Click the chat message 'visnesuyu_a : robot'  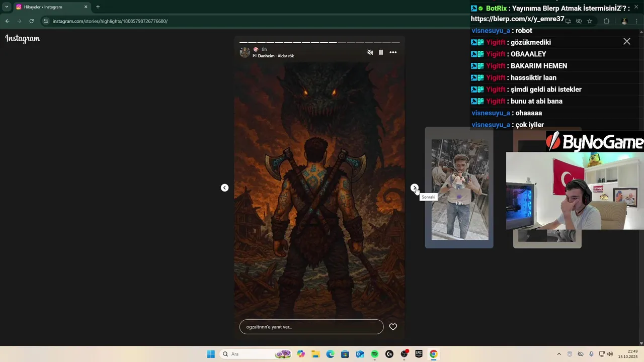tap(502, 31)
